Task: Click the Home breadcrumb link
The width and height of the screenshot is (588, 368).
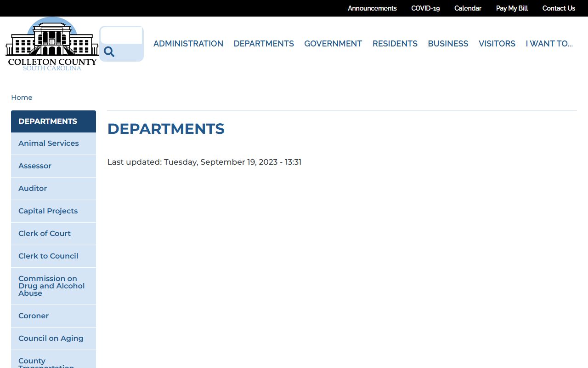Action: [22, 98]
